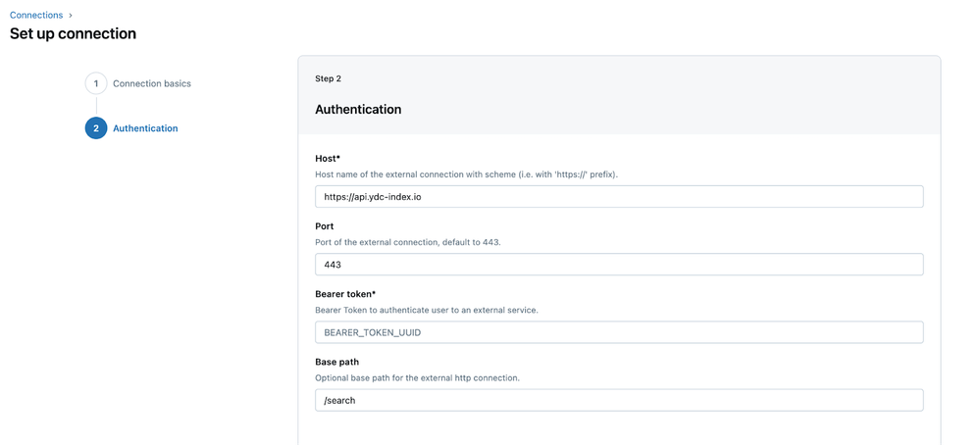
Task: Click the Base path field label
Action: click(x=336, y=362)
